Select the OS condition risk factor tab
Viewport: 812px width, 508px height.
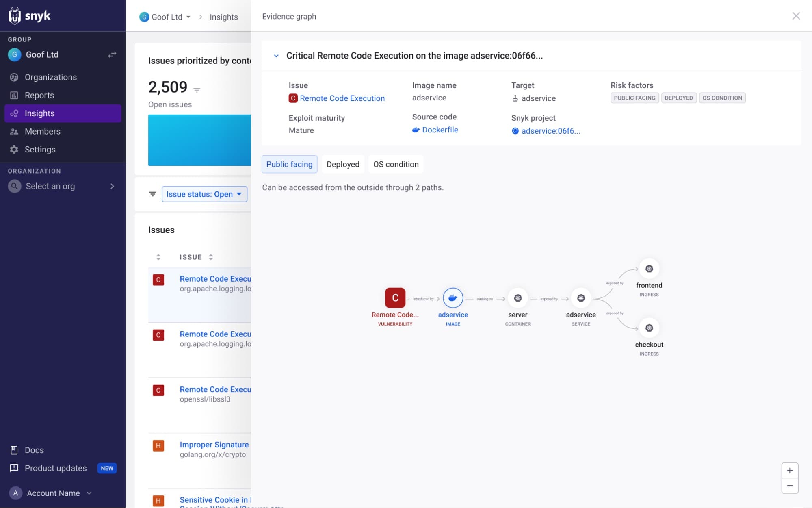(x=396, y=164)
